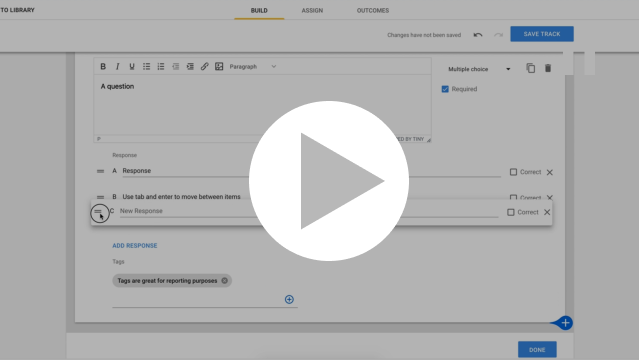This screenshot has width=639, height=360.
Task: Duplicate this question
Action: pyautogui.click(x=530, y=68)
